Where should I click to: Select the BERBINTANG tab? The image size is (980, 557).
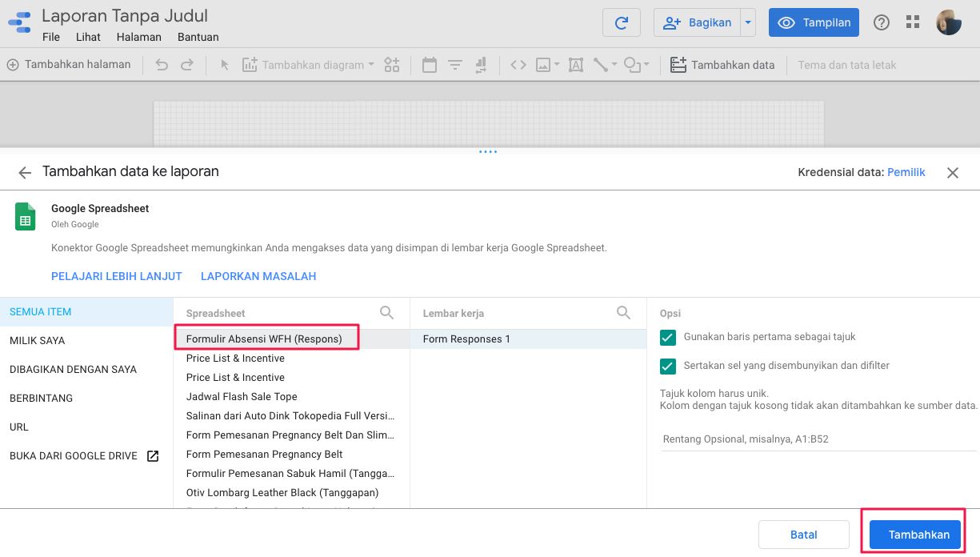pos(86,399)
